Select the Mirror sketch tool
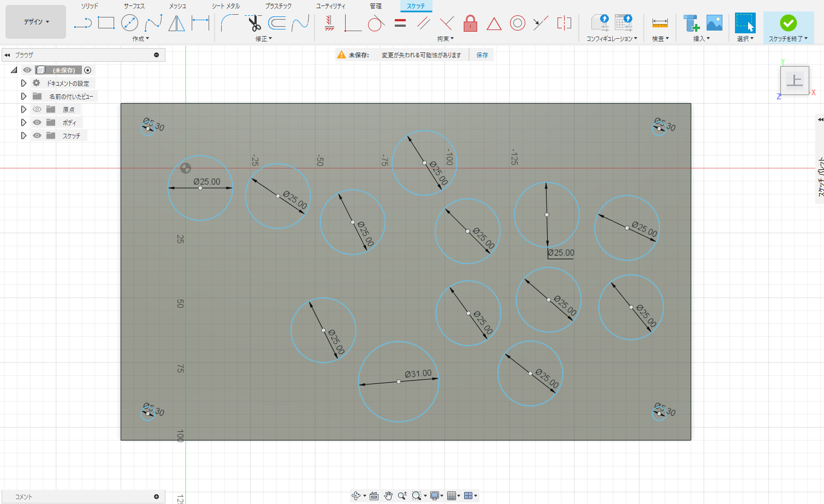 tap(176, 23)
